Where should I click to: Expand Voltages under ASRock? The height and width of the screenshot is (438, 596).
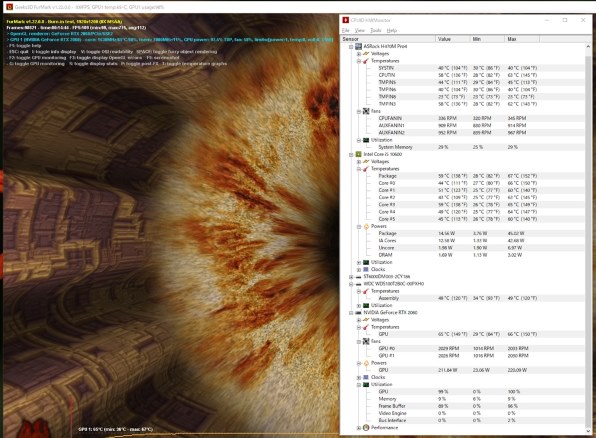pyautogui.click(x=359, y=54)
